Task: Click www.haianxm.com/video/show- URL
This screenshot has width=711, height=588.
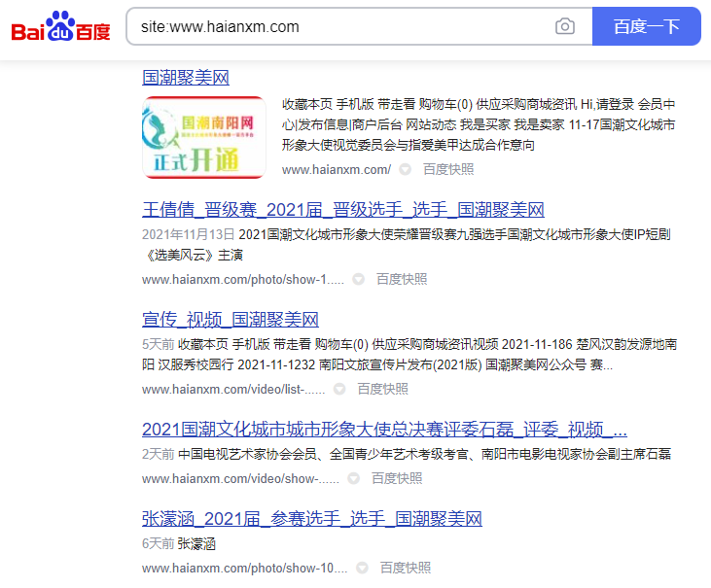Action: (240, 479)
